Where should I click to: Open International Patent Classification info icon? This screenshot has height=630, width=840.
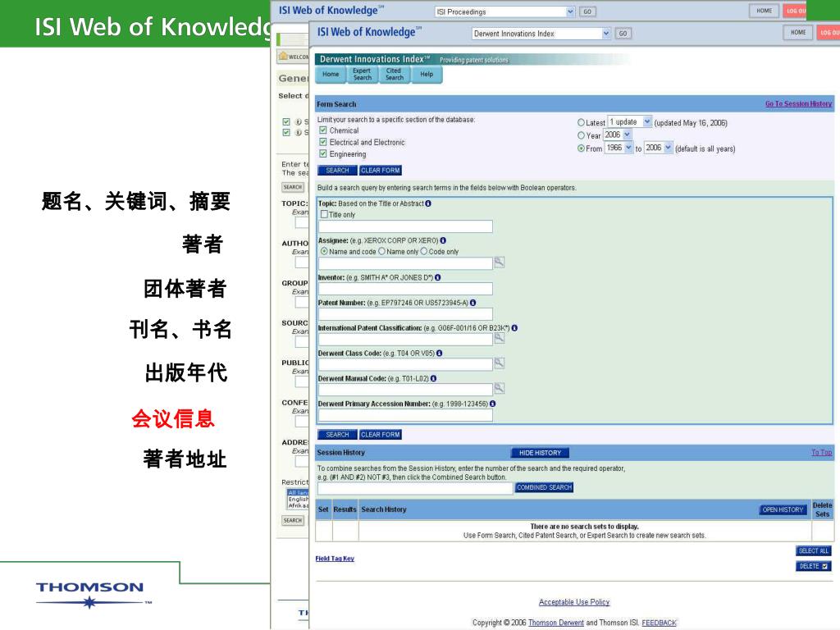coord(514,328)
